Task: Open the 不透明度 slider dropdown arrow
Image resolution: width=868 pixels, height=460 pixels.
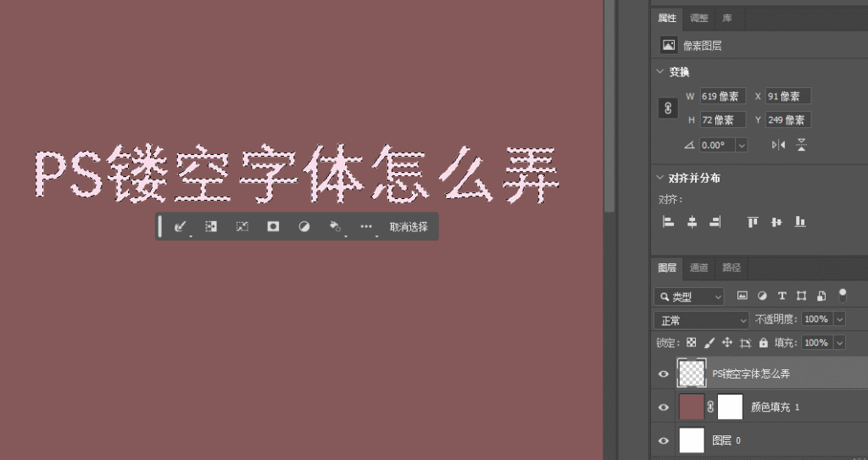Action: 840,319
